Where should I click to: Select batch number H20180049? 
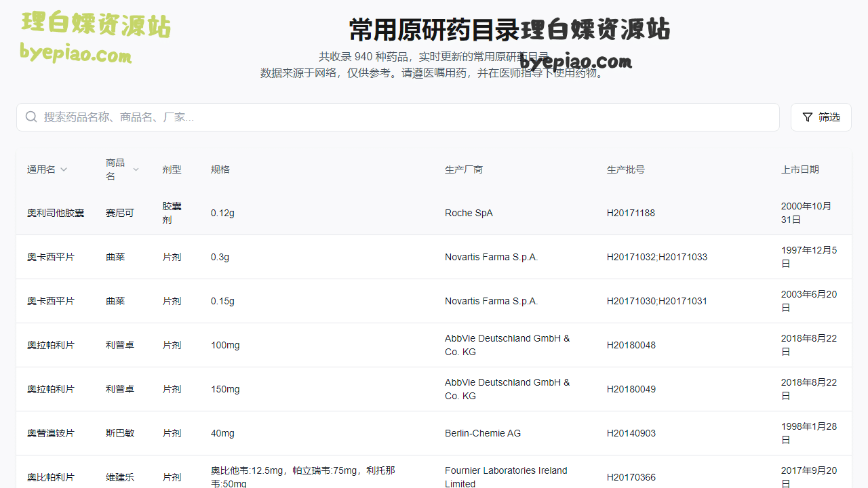pyautogui.click(x=631, y=389)
